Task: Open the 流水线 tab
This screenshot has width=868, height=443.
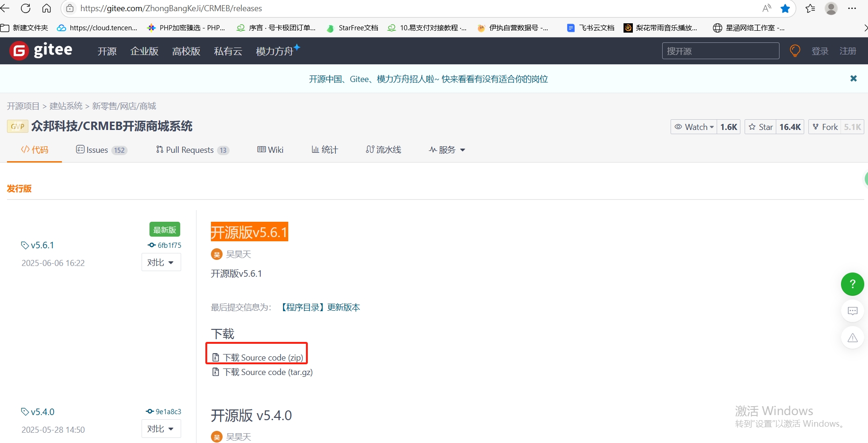Action: click(x=383, y=150)
